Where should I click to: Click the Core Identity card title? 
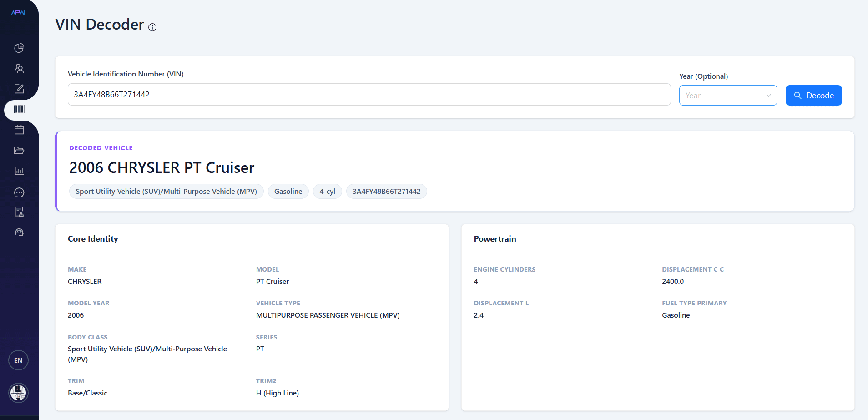(x=93, y=239)
